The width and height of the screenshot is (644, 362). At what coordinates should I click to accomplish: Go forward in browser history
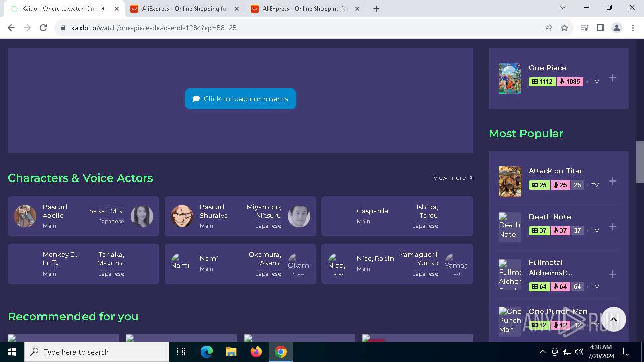tap(27, 28)
